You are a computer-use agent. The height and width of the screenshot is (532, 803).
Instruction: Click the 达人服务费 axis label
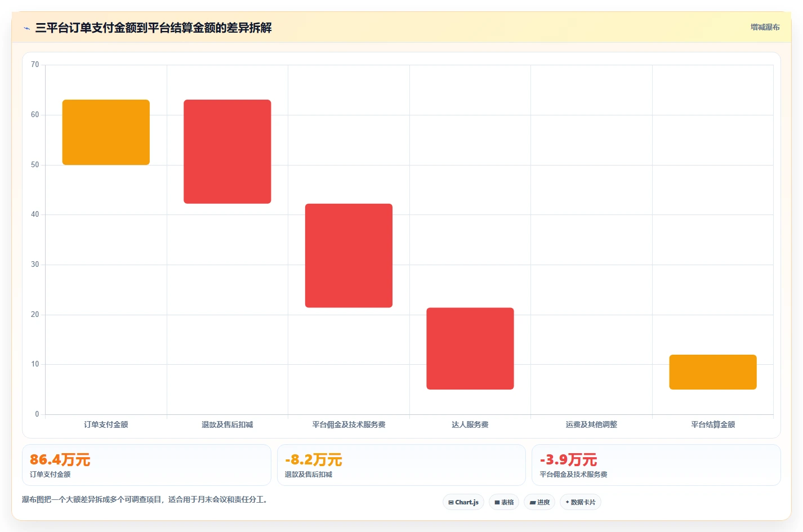(470, 424)
